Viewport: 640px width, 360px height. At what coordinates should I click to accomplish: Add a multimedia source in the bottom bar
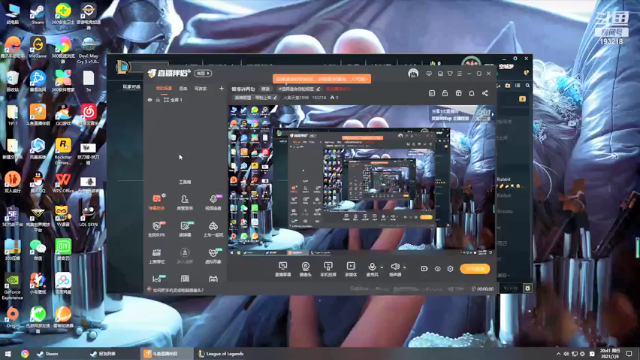[x=351, y=269]
